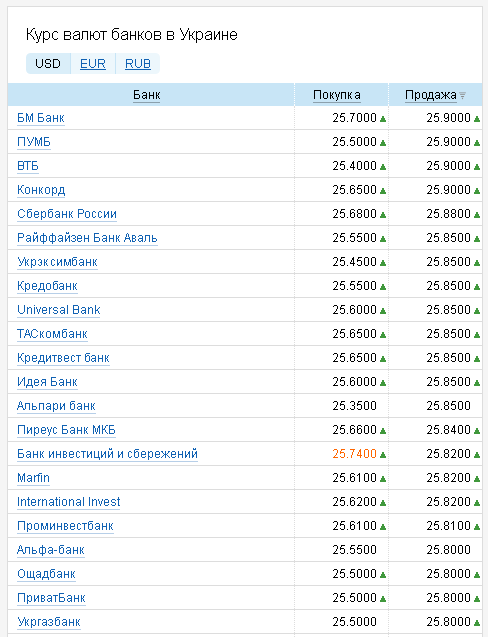The image size is (488, 637).
Task: Open the Сбербанк России link
Action: 67,214
